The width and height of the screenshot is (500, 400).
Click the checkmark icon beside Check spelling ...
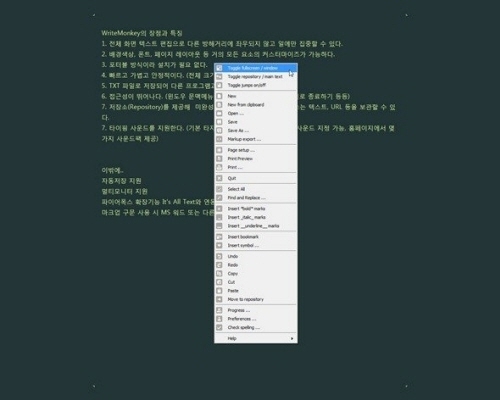(x=219, y=328)
